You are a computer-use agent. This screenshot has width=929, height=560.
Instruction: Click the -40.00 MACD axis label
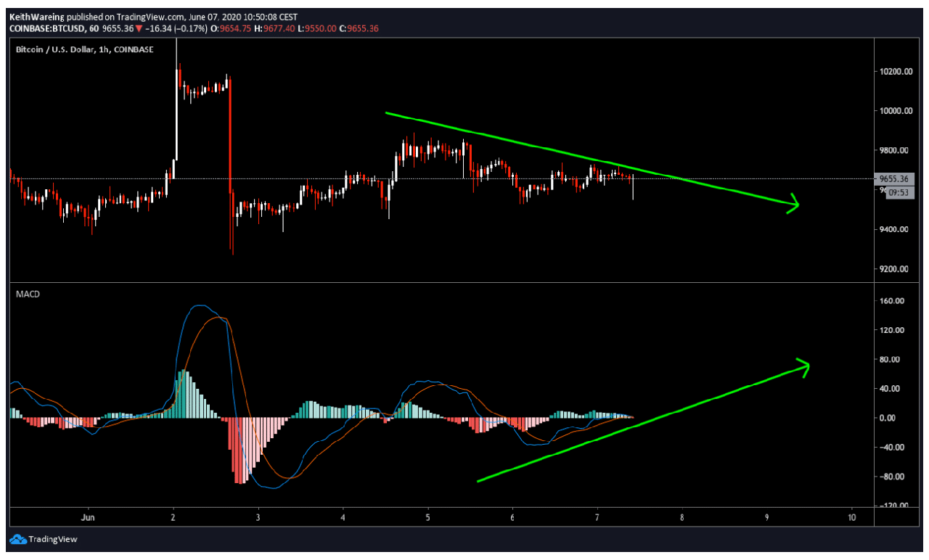tap(893, 448)
